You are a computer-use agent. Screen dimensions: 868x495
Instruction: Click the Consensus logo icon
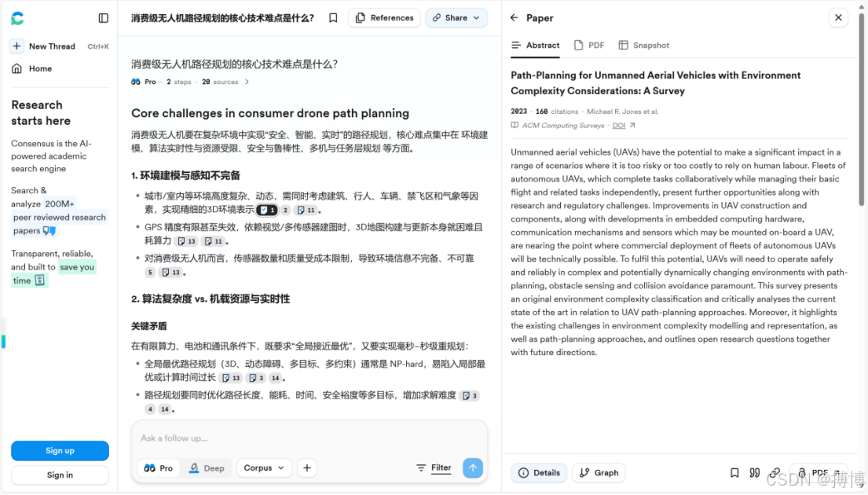point(18,18)
